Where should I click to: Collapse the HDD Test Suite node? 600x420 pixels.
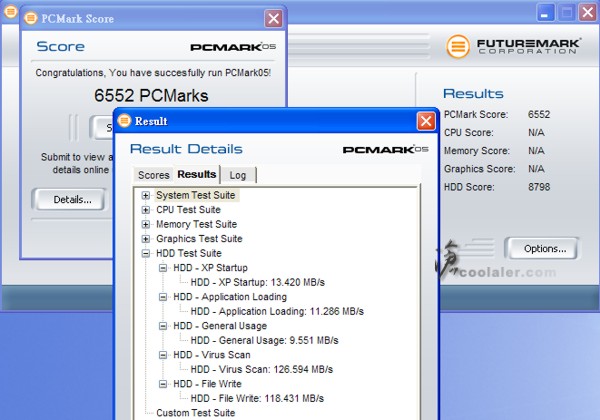146,254
